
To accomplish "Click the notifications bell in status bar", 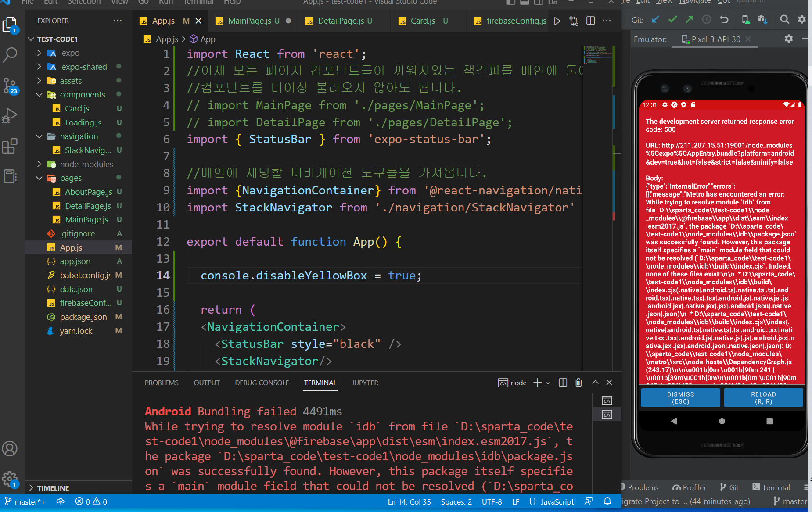I will pyautogui.click(x=607, y=501).
